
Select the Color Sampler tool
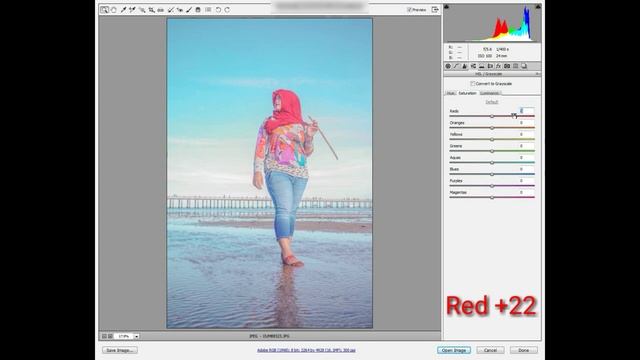coord(132,9)
